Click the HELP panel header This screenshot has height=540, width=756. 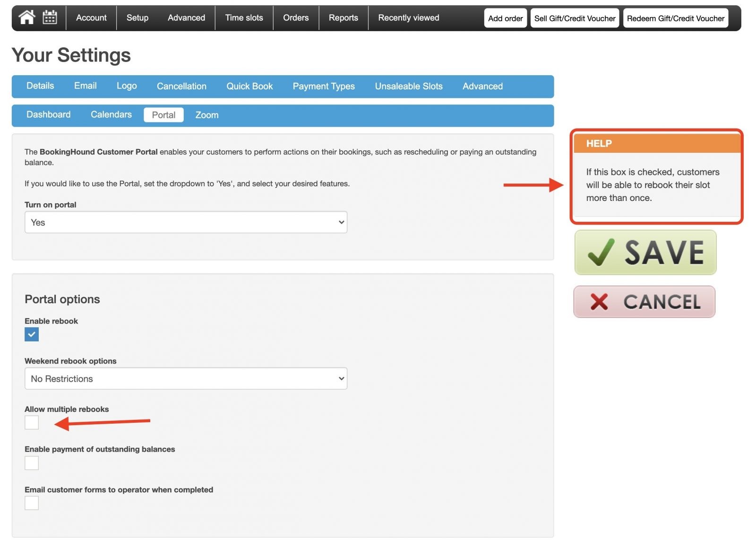pyautogui.click(x=657, y=144)
